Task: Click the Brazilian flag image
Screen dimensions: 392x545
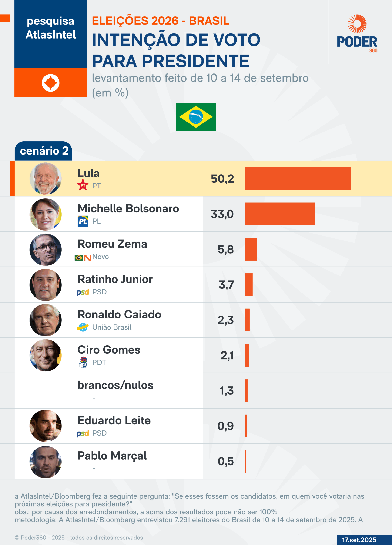Action: [196, 117]
